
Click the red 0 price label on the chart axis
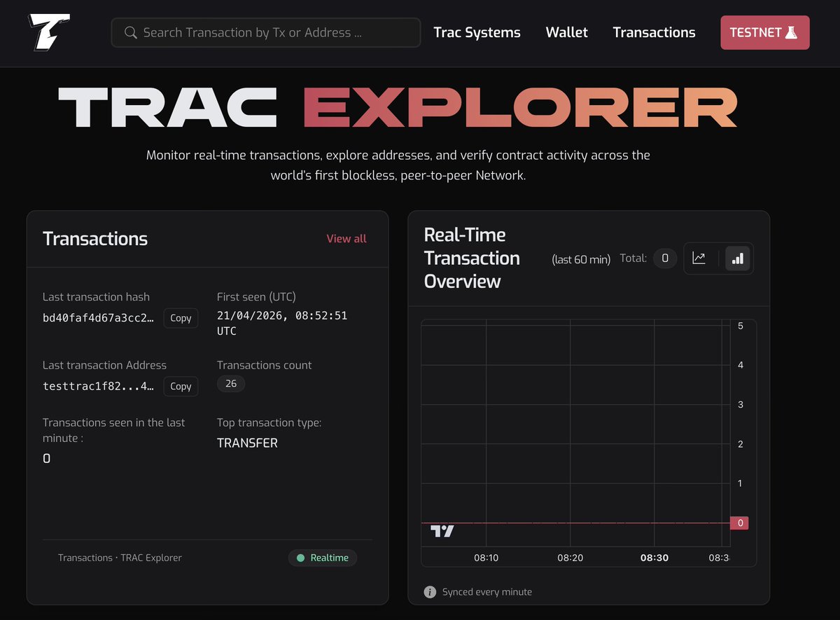pos(740,523)
